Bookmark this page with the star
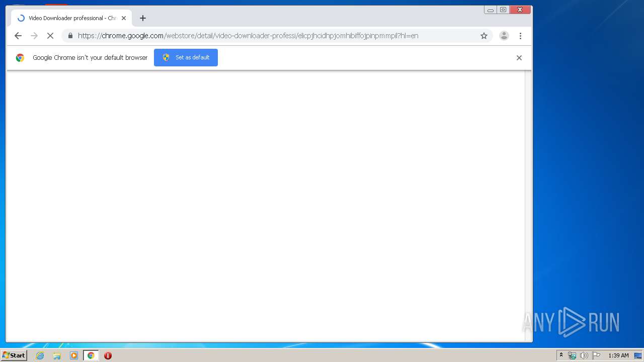 click(484, 36)
